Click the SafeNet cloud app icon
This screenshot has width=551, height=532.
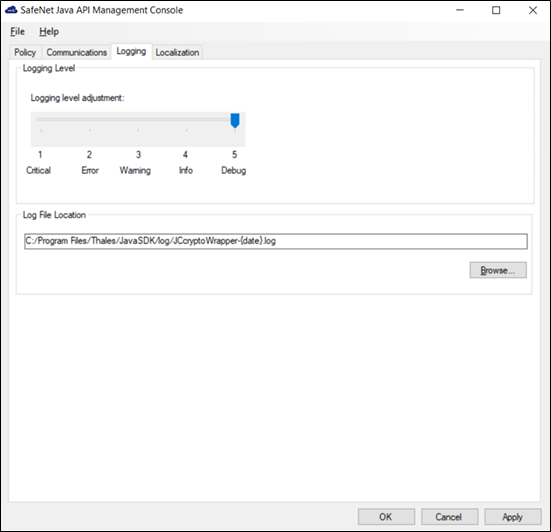point(11,10)
